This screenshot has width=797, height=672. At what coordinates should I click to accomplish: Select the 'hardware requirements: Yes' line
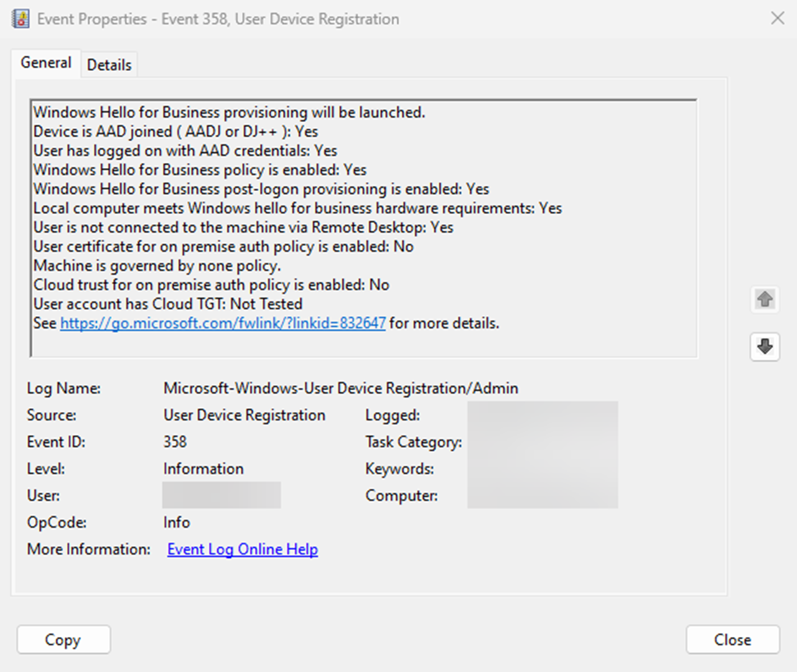tap(297, 208)
